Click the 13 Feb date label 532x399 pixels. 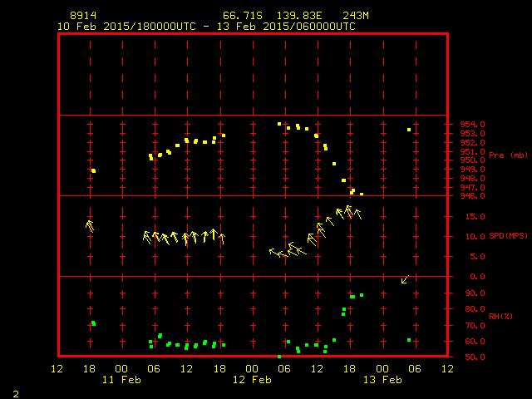(x=382, y=379)
